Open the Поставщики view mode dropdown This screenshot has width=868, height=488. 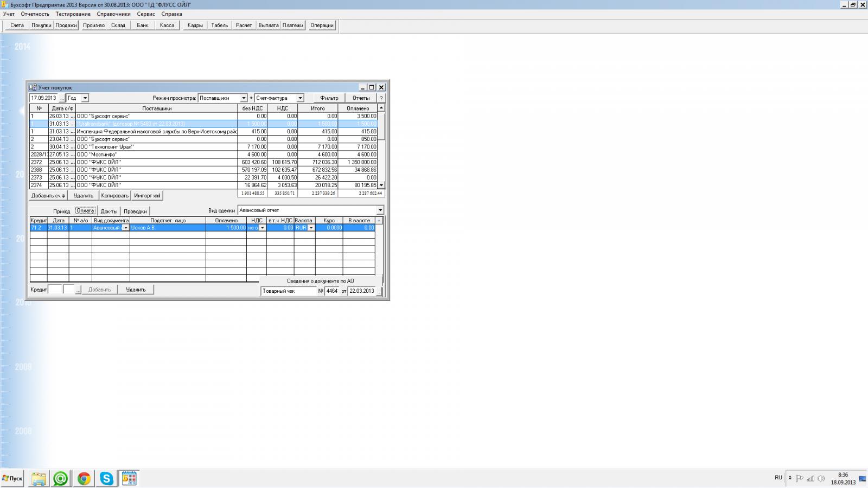point(244,98)
